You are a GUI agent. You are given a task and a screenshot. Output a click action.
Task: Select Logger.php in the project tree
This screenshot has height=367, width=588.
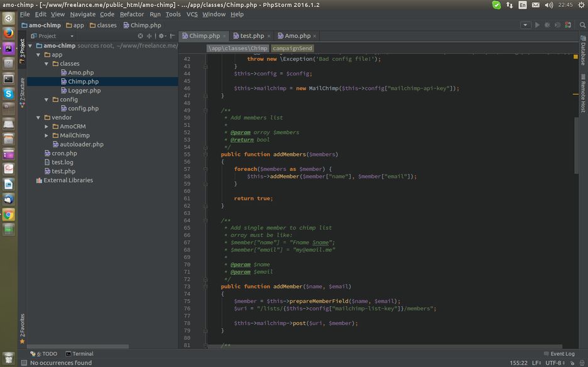coord(80,90)
